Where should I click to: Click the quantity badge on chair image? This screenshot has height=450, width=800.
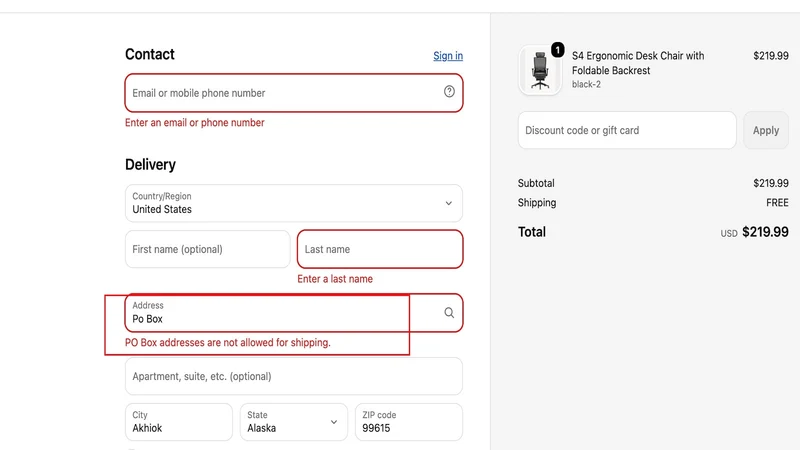[x=558, y=49]
